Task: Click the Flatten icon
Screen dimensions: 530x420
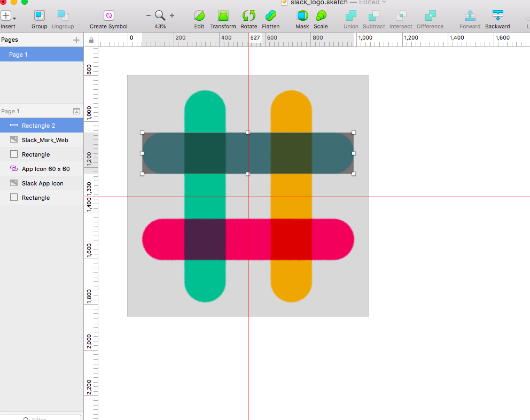Action: point(271,15)
